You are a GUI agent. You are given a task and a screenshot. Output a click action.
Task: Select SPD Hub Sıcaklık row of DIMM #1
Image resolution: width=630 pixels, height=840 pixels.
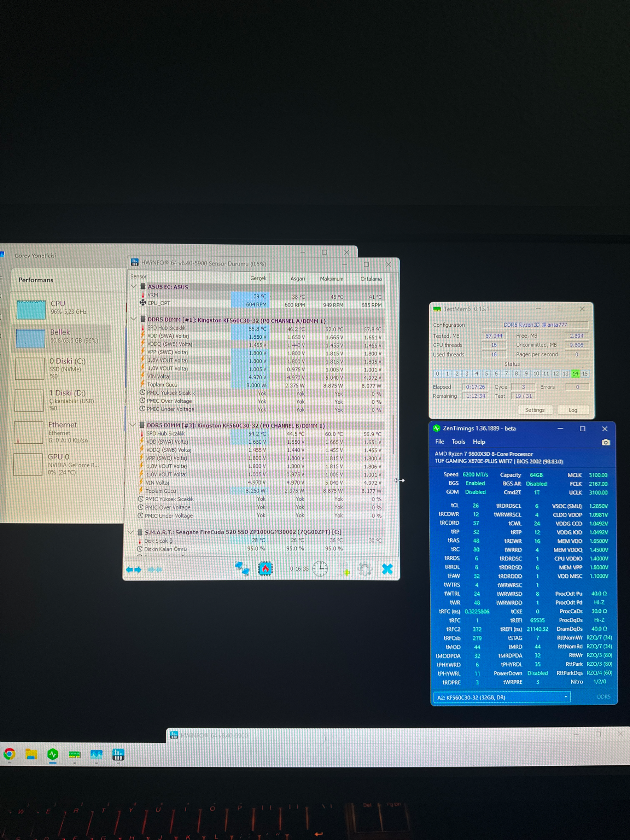[x=261, y=329]
